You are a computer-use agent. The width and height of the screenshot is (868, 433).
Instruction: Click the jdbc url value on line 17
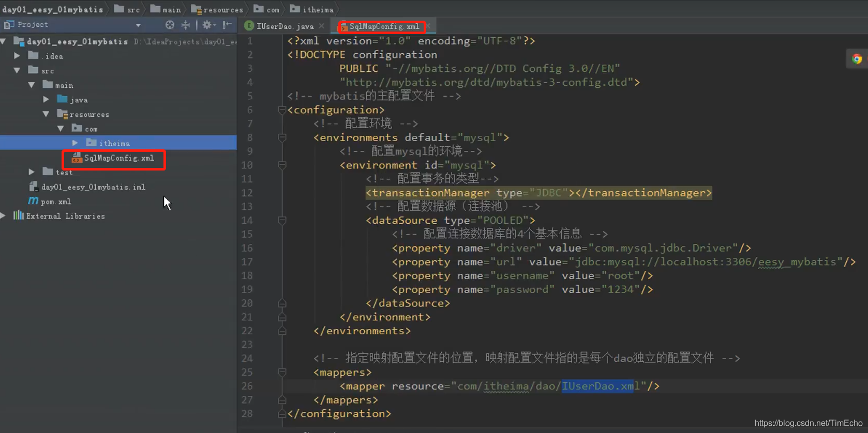click(x=706, y=262)
